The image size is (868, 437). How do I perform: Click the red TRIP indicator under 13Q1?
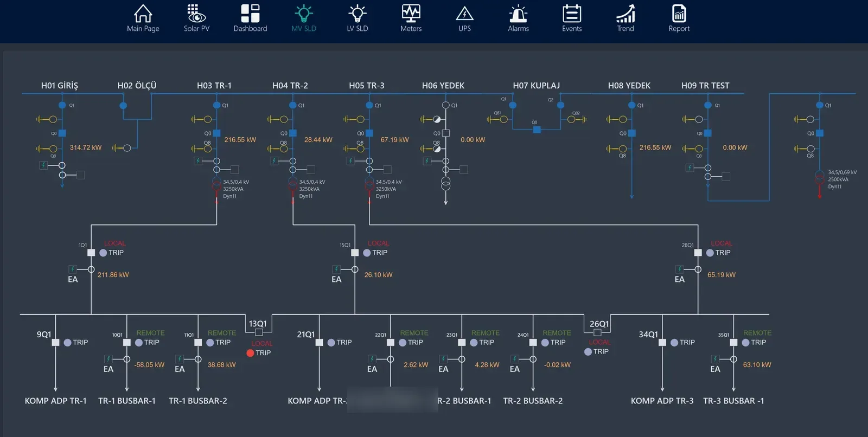(250, 353)
